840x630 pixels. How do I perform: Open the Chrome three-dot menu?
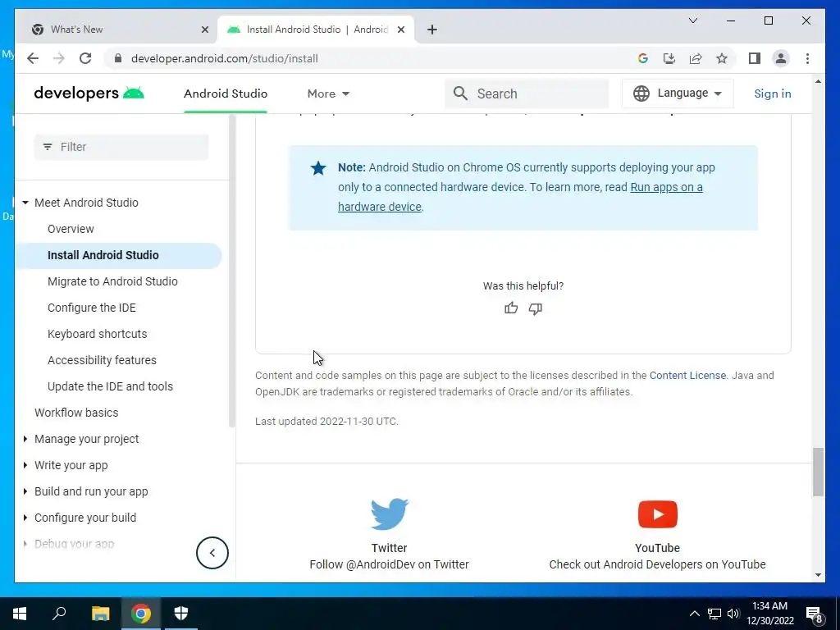(807, 58)
